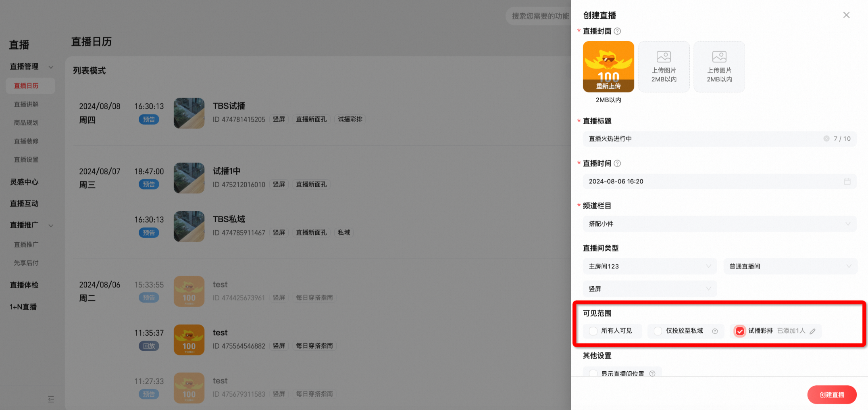
Task: Click the help icon beside 直播封面
Action: [x=617, y=31]
